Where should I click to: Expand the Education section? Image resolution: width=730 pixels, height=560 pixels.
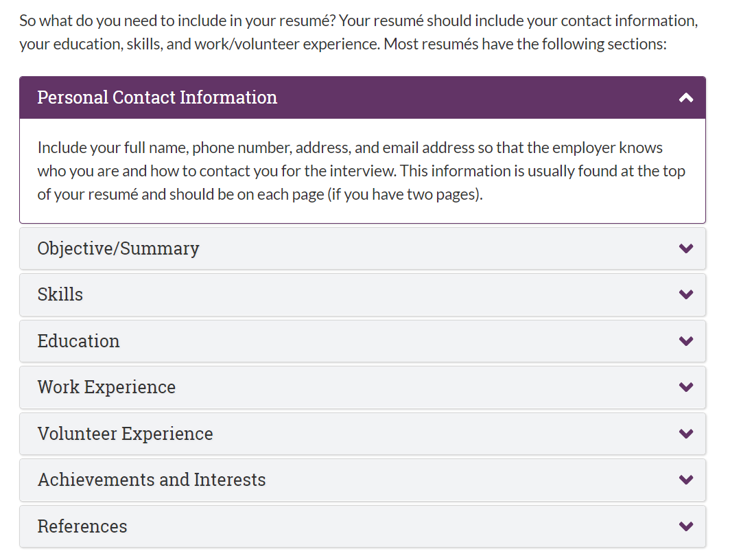click(x=362, y=341)
